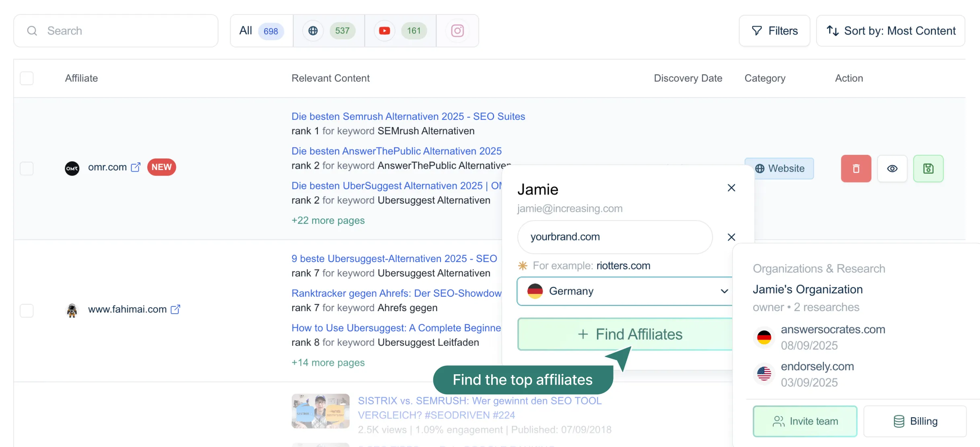
Task: Open 'Die besten UberSuggest Alternativen 2025' link
Action: [397, 185]
